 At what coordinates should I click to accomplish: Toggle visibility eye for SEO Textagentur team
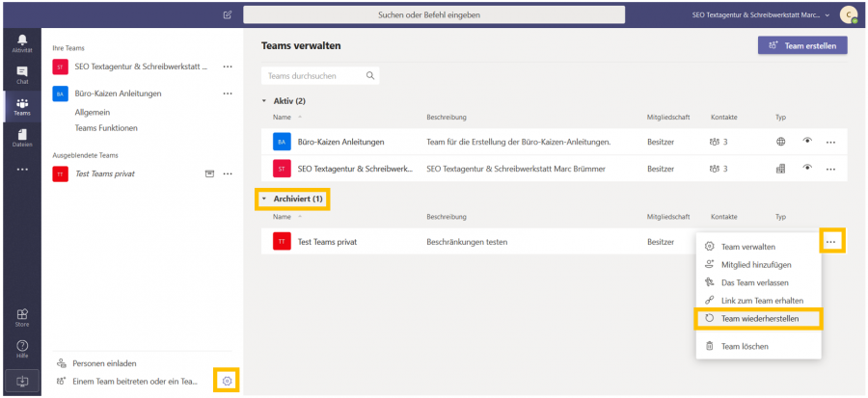click(x=807, y=168)
